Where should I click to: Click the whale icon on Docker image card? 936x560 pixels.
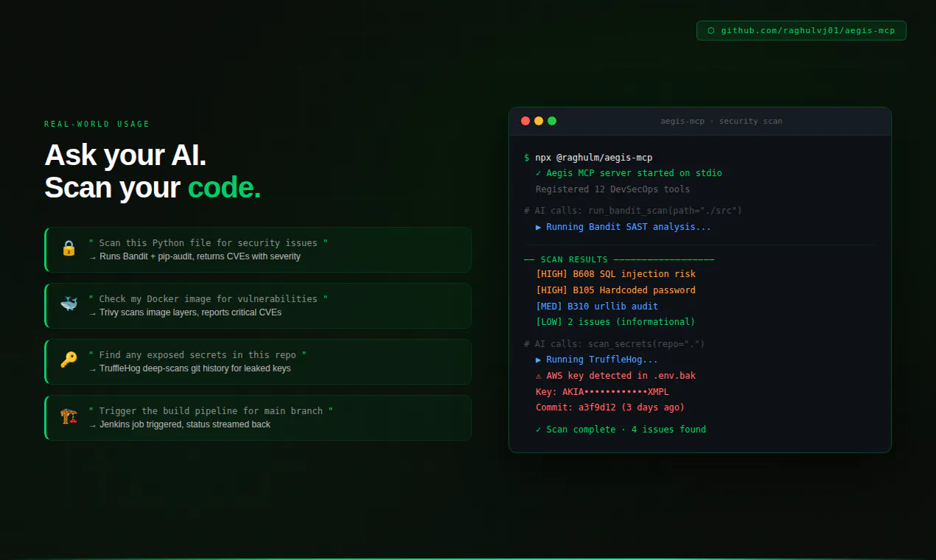(69, 304)
